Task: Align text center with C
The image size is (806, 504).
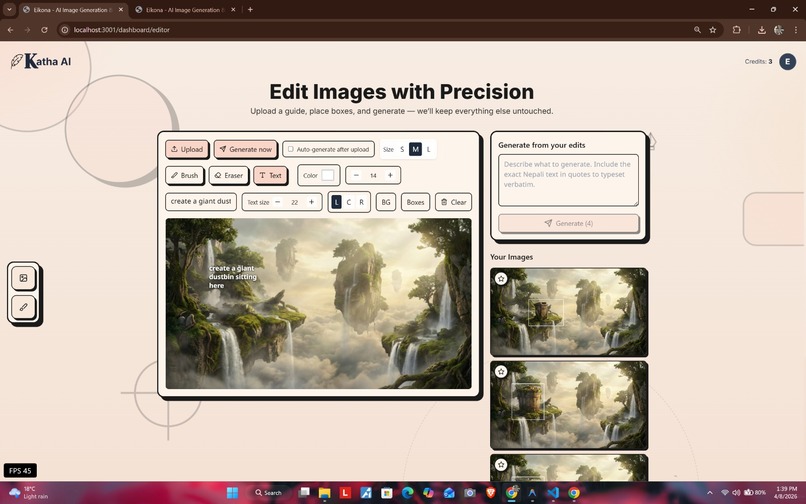Action: coord(349,202)
